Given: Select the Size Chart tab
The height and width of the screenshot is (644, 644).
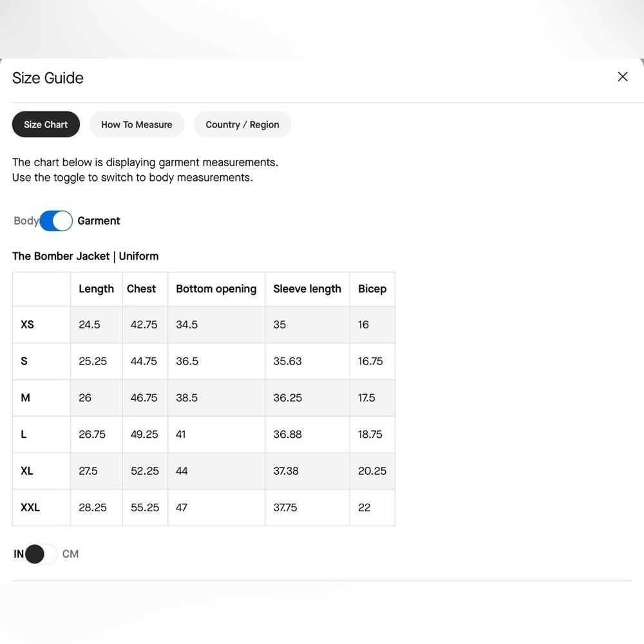Looking at the screenshot, I should click(x=46, y=124).
